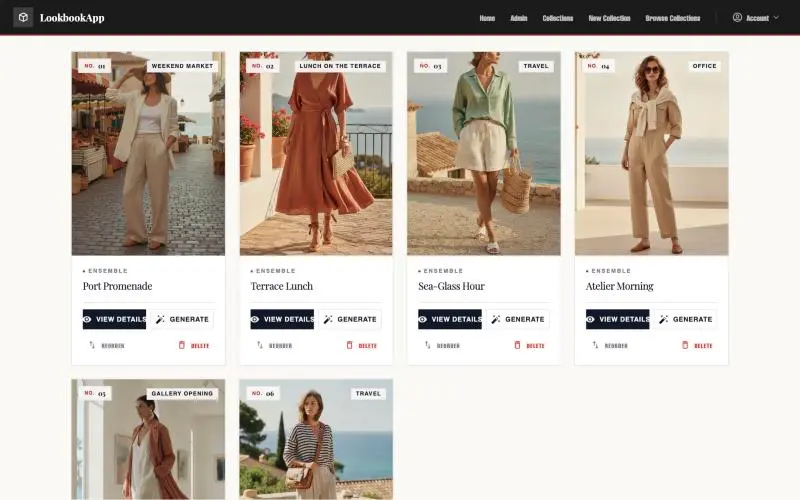The image size is (800, 500).
Task: Click the Lunch on the Terrace tag
Action: pos(340,66)
